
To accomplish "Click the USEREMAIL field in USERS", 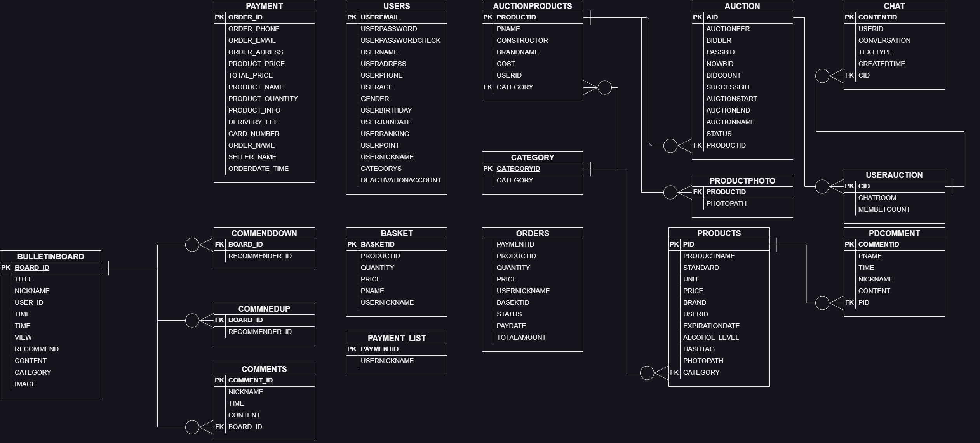I will coord(379,17).
